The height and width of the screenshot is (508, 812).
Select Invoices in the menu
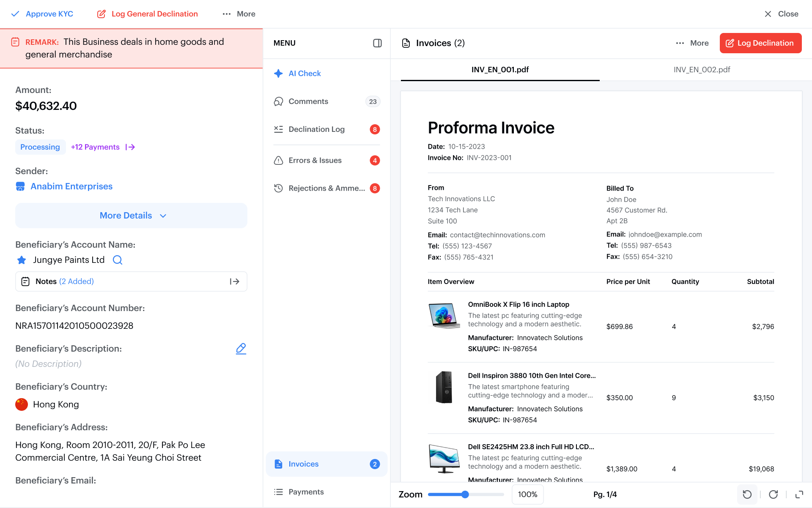[326, 464]
